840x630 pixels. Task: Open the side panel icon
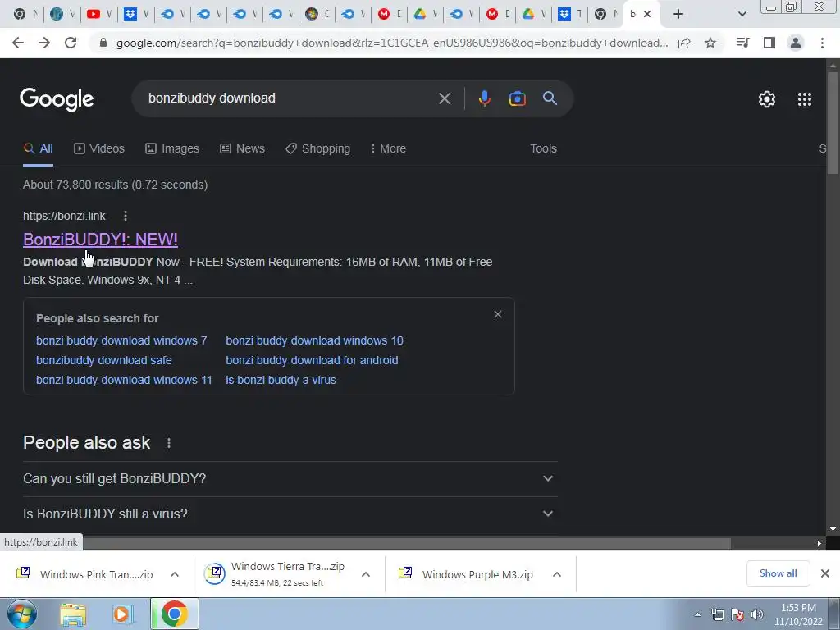(769, 43)
